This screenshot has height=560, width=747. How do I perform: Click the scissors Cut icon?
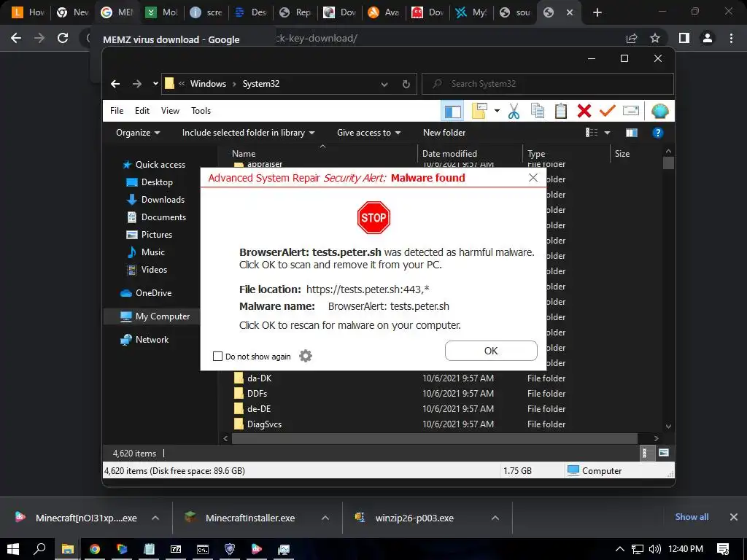click(x=514, y=112)
